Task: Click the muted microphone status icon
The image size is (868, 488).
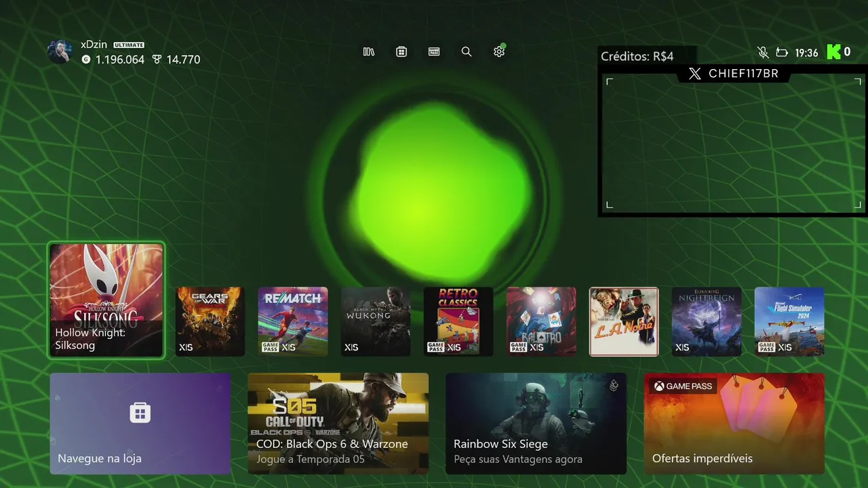Action: coord(763,52)
